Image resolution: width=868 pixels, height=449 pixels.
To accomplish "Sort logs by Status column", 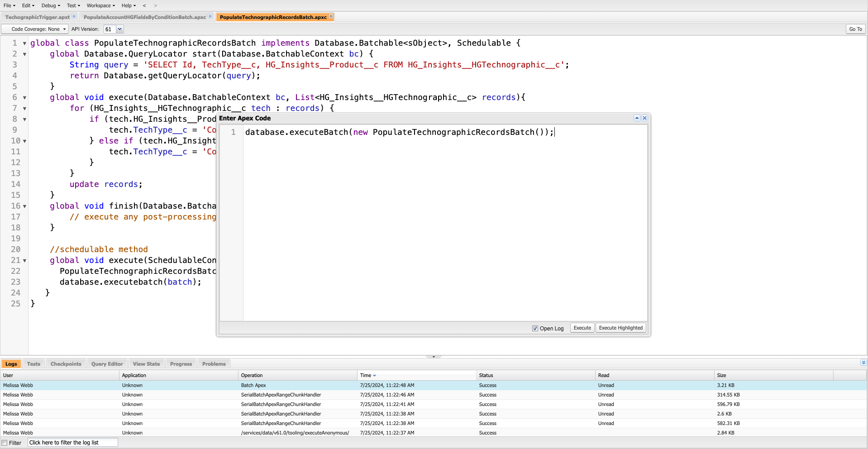I will click(536, 375).
